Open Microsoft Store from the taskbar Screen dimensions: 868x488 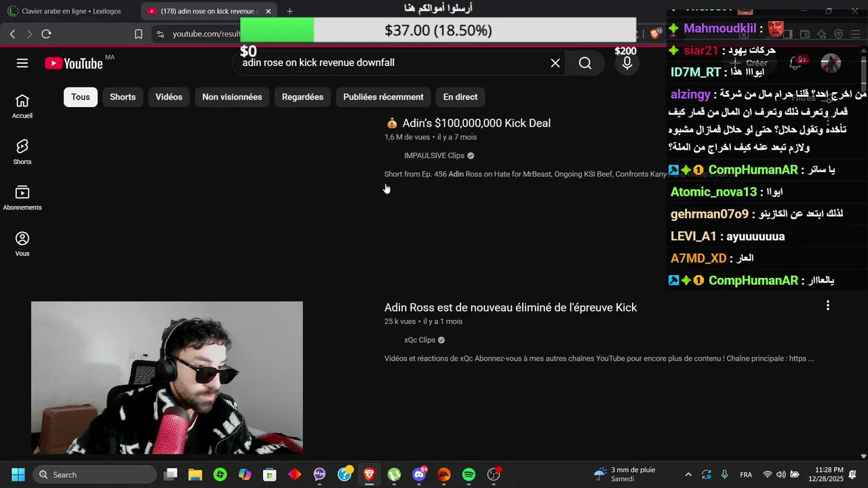(x=270, y=474)
